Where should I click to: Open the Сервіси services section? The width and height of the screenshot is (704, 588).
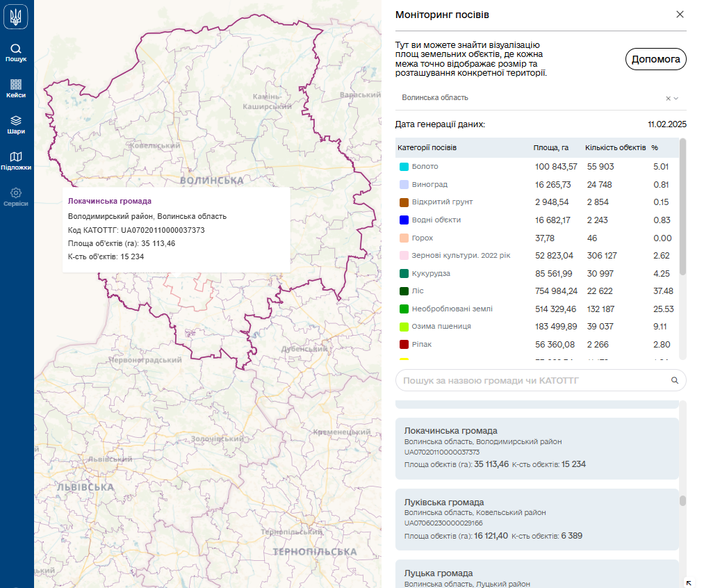tap(16, 197)
